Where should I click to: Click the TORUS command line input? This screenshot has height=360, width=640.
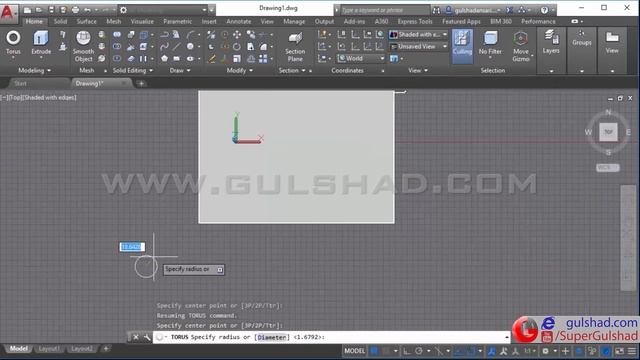click(x=331, y=337)
